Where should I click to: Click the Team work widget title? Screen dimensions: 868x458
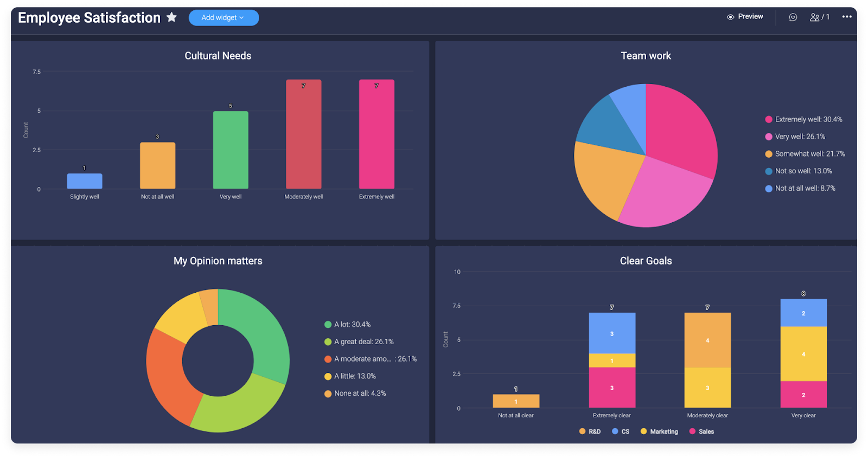646,56
